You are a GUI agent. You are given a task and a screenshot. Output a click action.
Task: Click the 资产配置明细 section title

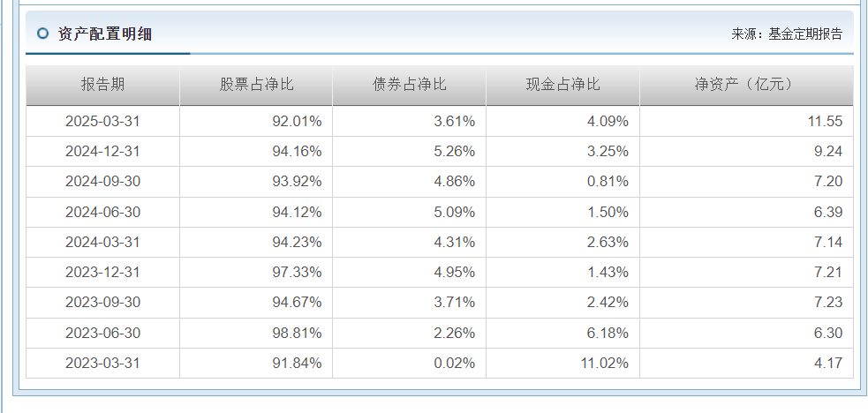click(x=105, y=34)
